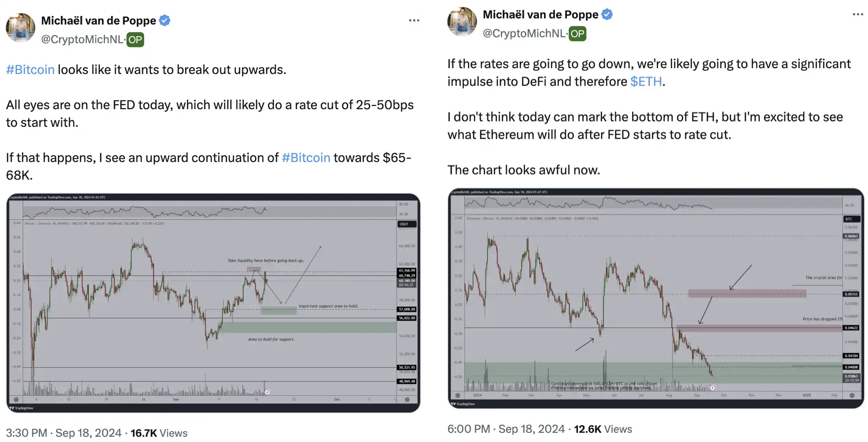Click the green OP badge in left tweet
The image size is (868, 442).
pos(135,40)
